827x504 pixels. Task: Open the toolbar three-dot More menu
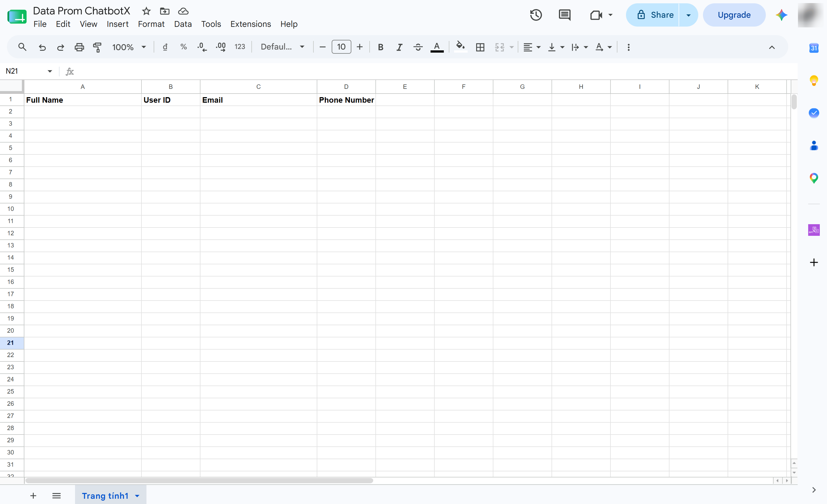point(628,47)
